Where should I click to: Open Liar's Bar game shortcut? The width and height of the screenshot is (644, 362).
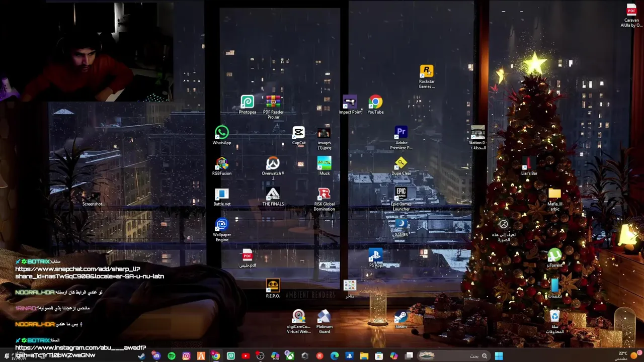click(529, 166)
